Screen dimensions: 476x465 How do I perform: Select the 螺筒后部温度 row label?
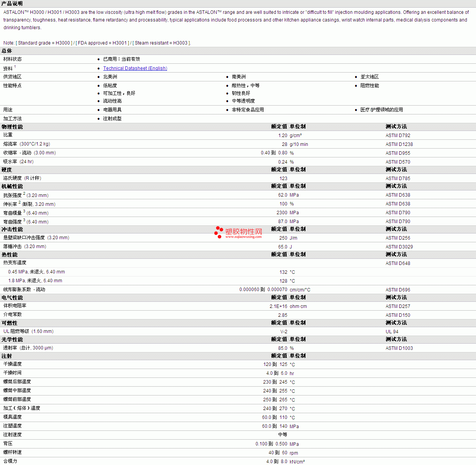[17, 382]
